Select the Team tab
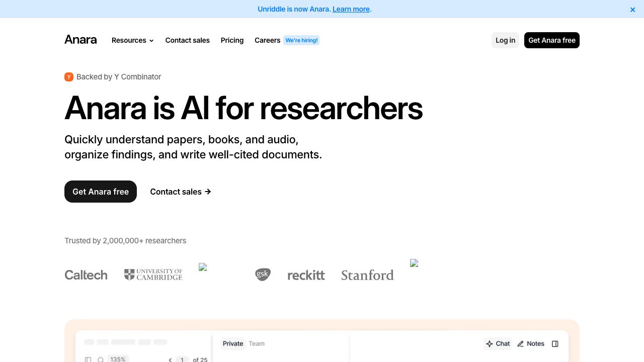 pos(257,344)
